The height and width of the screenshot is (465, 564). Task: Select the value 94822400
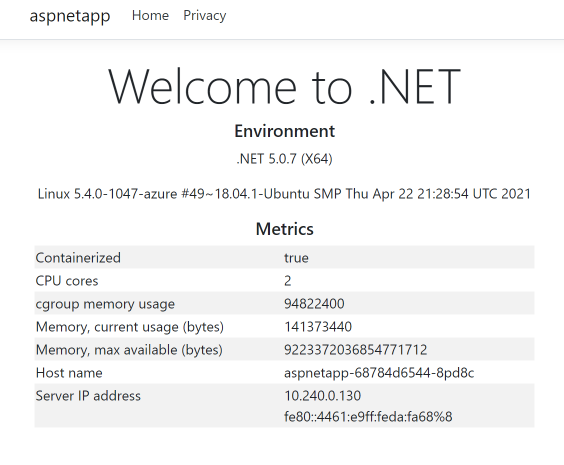click(314, 304)
